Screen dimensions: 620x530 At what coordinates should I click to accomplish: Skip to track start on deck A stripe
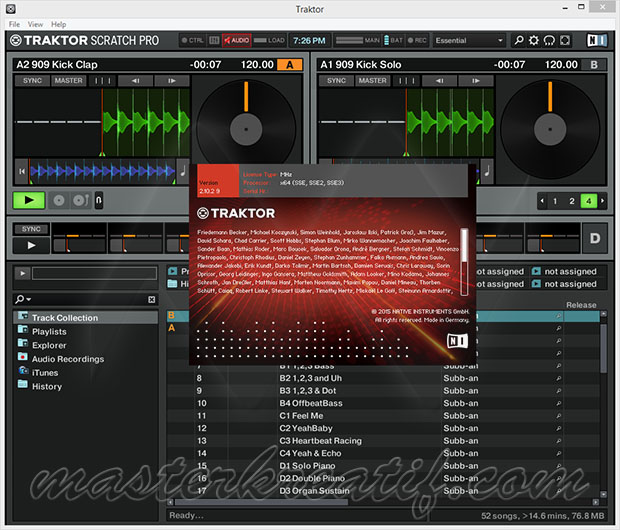pyautogui.click(x=22, y=171)
